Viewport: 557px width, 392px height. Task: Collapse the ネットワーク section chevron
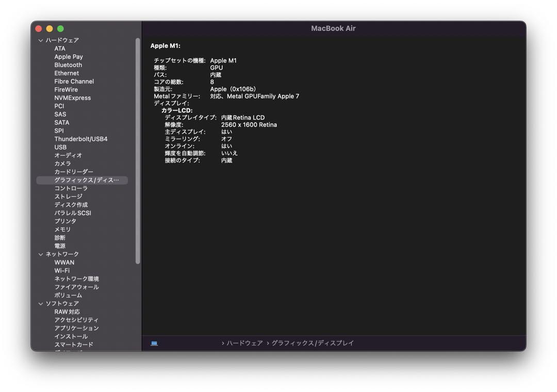[x=41, y=254]
